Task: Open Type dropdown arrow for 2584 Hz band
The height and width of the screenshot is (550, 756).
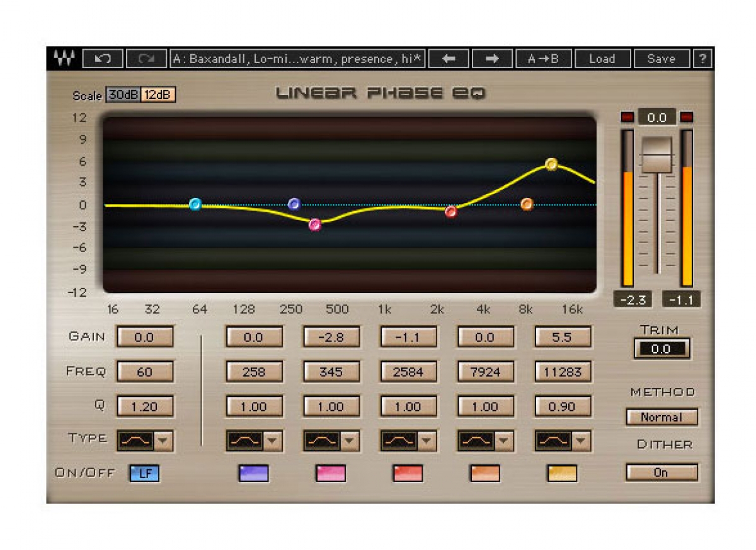Action: pos(427,441)
